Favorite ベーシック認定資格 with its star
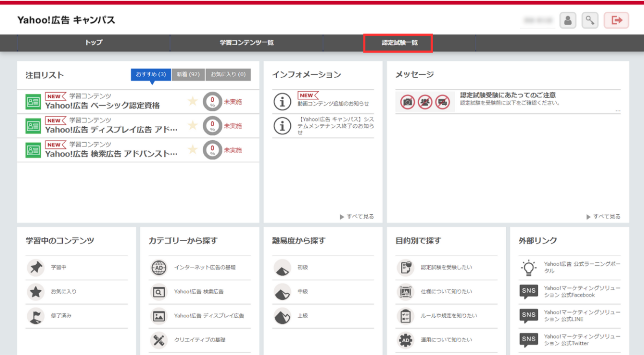Screen dimensions: 644x355 193,101
